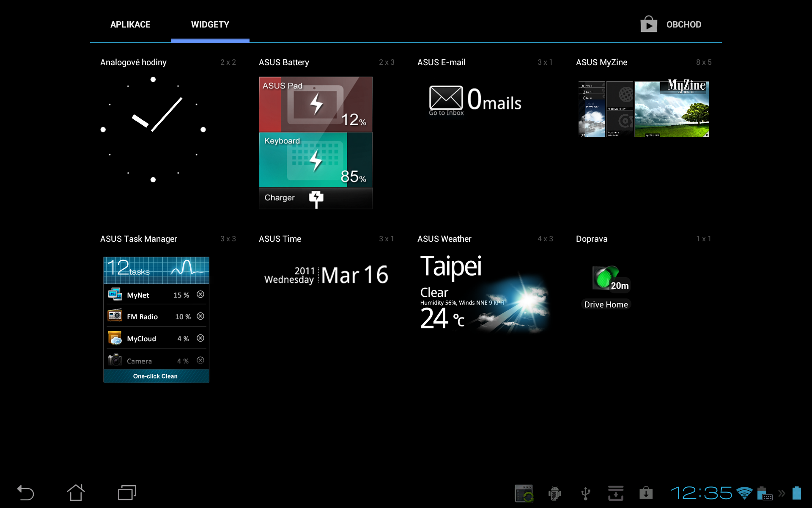Open the ASUS E-mail envelope icon
This screenshot has width=812, height=508.
click(x=445, y=99)
